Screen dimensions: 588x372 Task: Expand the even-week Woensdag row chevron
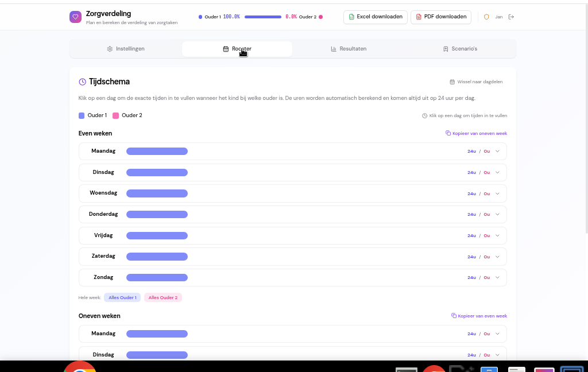[x=497, y=193]
